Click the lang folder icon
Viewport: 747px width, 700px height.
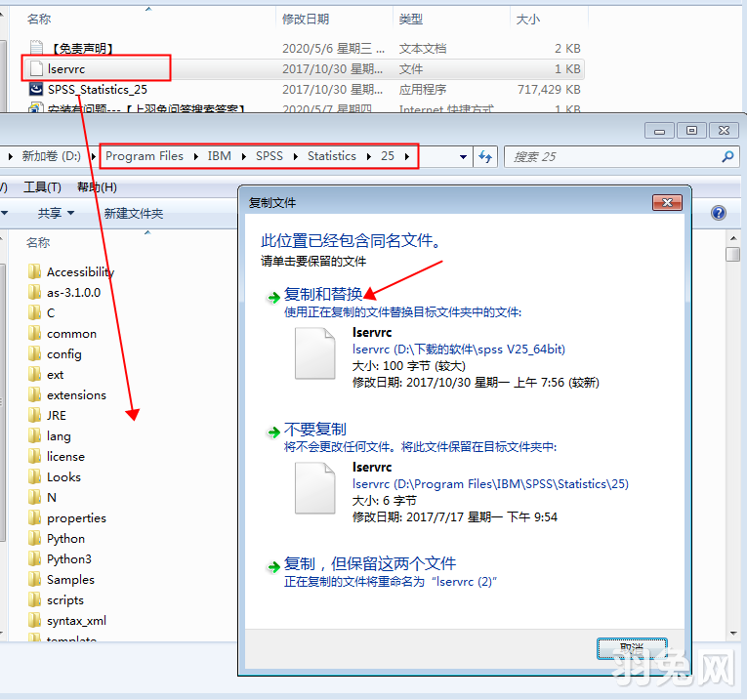pos(34,435)
